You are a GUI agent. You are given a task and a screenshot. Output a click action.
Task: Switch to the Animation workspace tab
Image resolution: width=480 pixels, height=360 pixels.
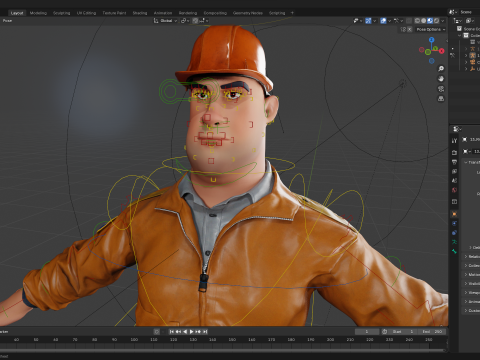coord(163,13)
